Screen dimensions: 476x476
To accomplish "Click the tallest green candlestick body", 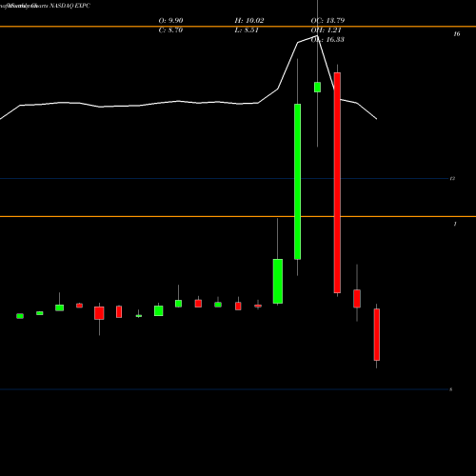I will click(297, 182).
